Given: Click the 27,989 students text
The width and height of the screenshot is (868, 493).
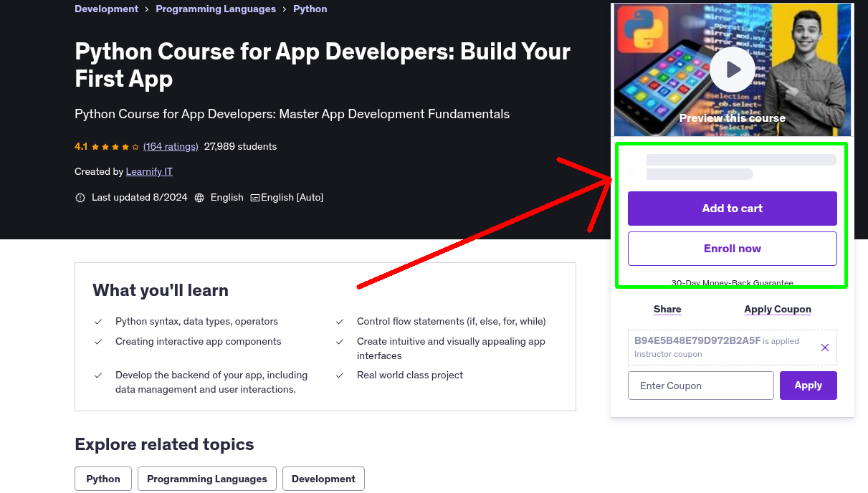Looking at the screenshot, I should point(240,146).
